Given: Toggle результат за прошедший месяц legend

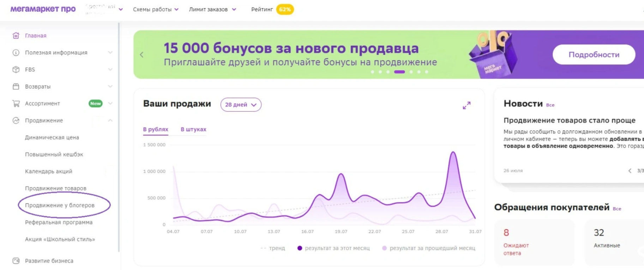Looking at the screenshot, I should coord(429,248).
